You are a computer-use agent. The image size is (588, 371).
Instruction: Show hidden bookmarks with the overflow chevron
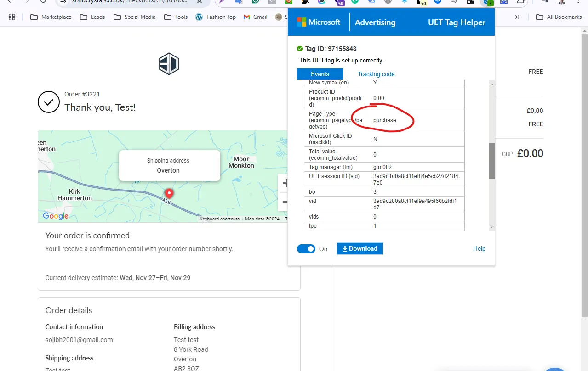pyautogui.click(x=518, y=17)
